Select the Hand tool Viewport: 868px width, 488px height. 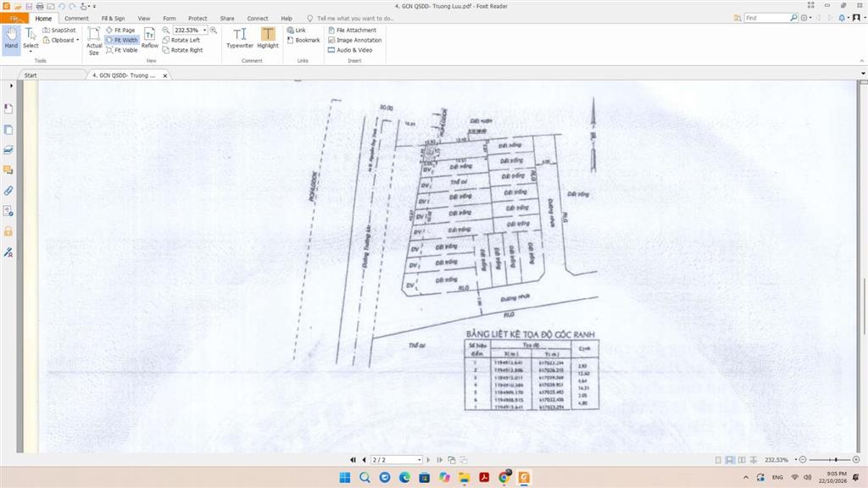(x=11, y=38)
